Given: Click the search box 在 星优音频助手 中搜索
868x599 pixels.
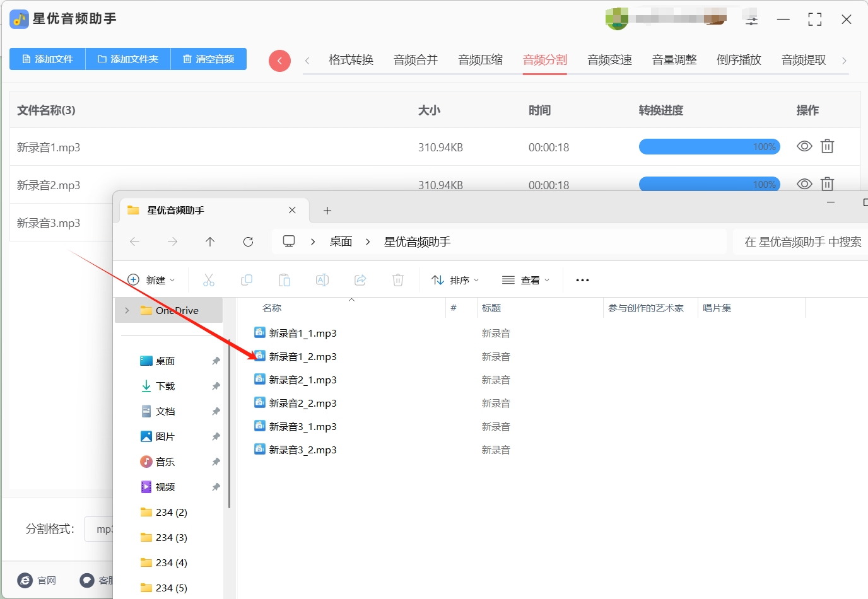Looking at the screenshot, I should 801,241.
